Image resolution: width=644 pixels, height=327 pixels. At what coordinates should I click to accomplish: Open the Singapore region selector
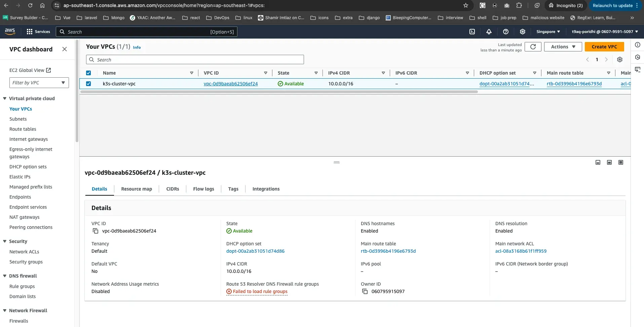548,31
